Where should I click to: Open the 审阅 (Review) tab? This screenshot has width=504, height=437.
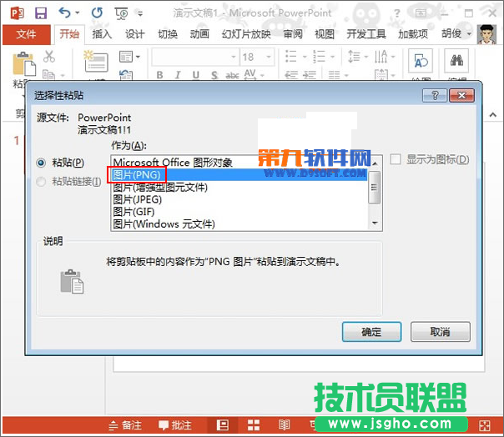293,33
